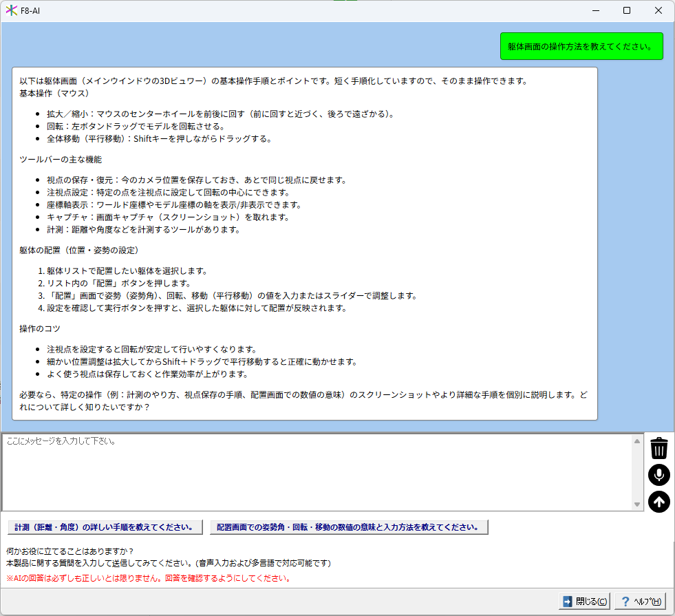Image resolution: width=675 pixels, height=616 pixels.
Task: Click the tip よく使う視点は保存しておく
Action: (148, 374)
